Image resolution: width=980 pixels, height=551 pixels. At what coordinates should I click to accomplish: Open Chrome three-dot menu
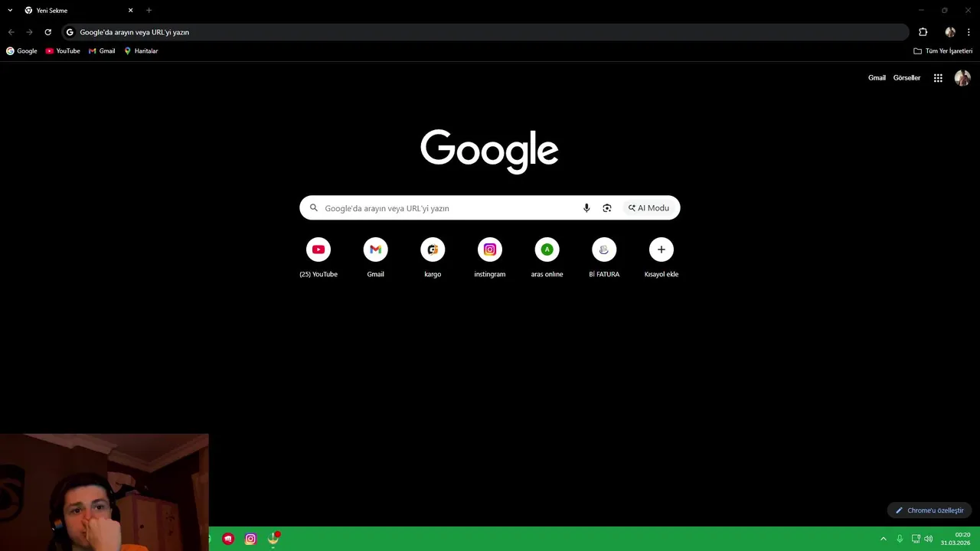(969, 32)
